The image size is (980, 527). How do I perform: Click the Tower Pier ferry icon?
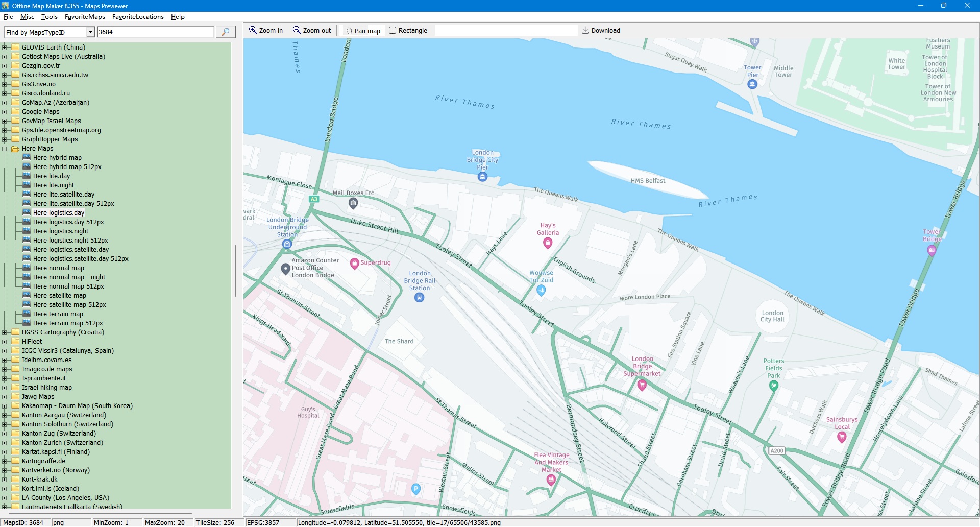coord(752,85)
